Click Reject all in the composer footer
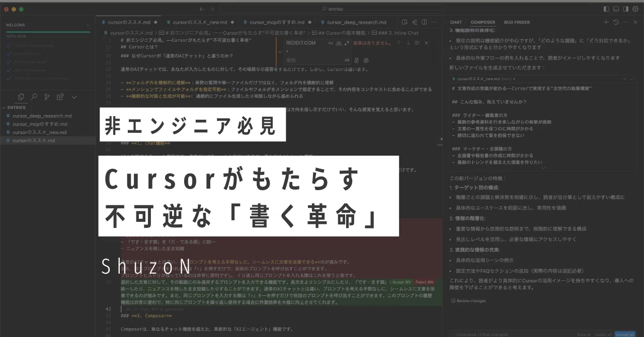This screenshot has height=337, width=644. (x=603, y=334)
